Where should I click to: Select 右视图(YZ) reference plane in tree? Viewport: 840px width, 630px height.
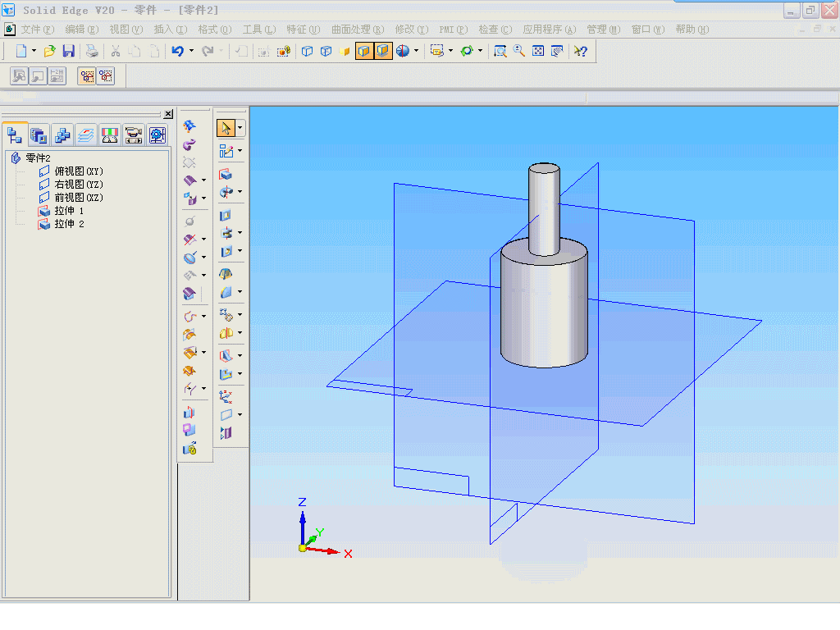pyautogui.click(x=79, y=185)
